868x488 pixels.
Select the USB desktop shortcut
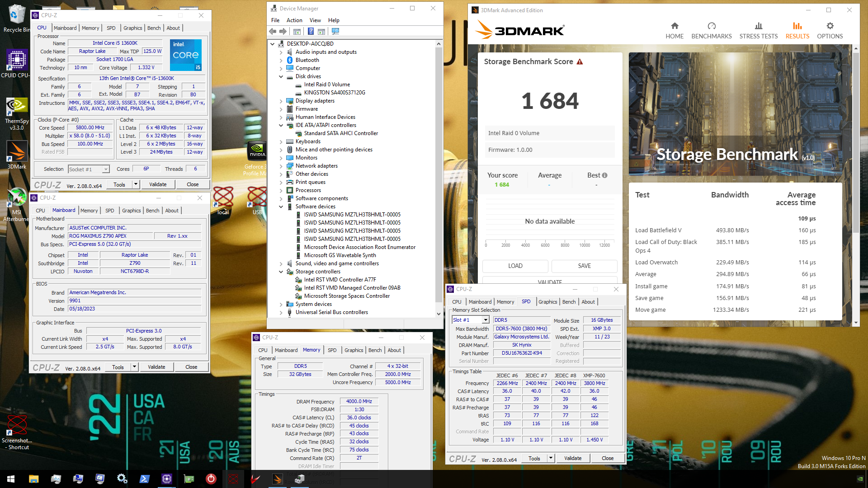pyautogui.click(x=257, y=201)
